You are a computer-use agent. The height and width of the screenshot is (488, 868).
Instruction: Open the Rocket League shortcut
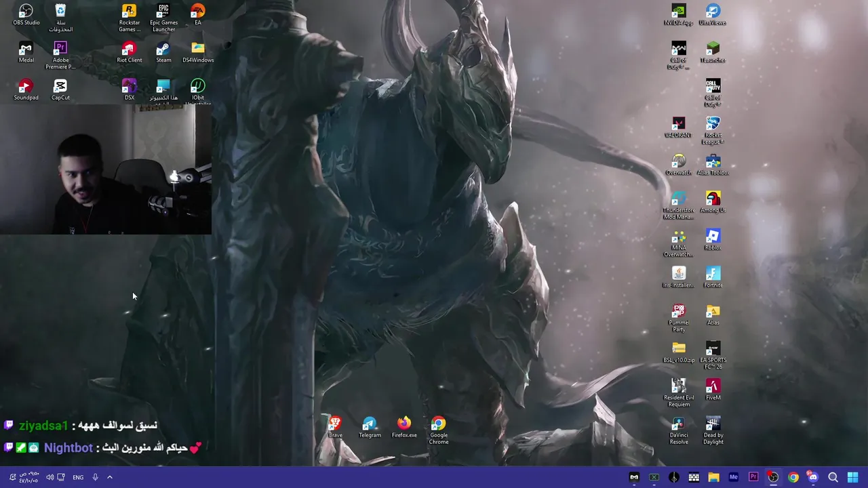(x=713, y=130)
